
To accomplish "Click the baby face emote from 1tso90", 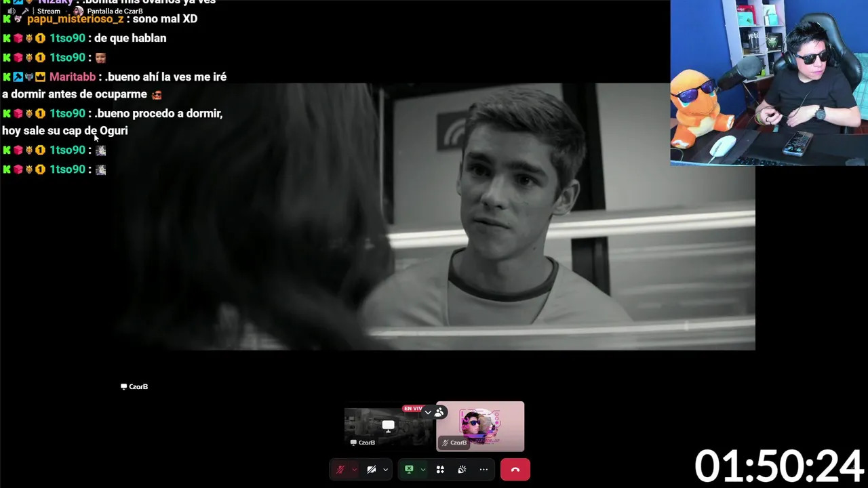I will tap(100, 58).
